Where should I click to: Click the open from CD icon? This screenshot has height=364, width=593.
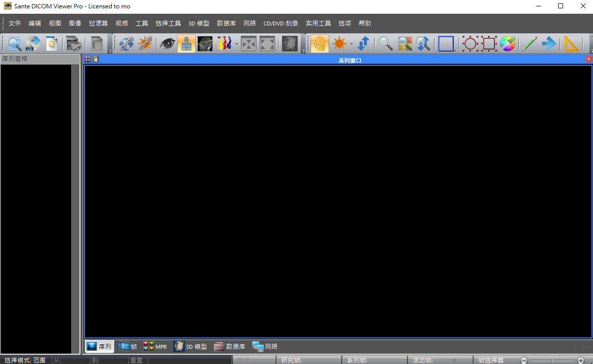pyautogui.click(x=33, y=44)
